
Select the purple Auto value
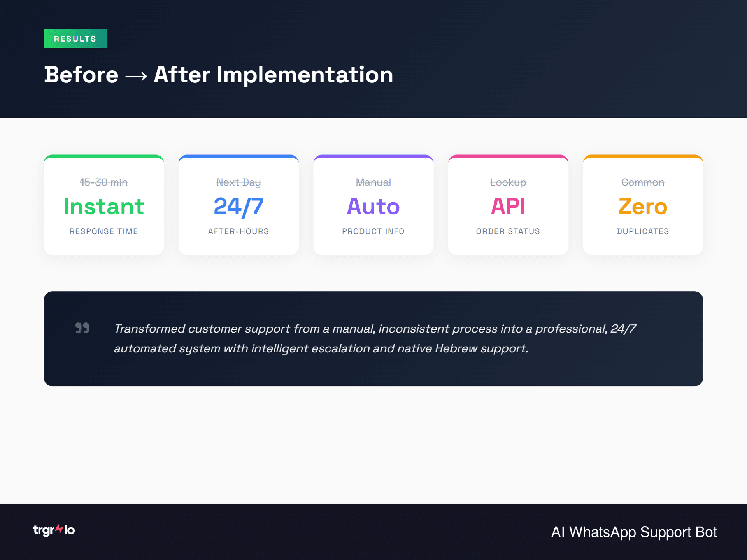[373, 206]
